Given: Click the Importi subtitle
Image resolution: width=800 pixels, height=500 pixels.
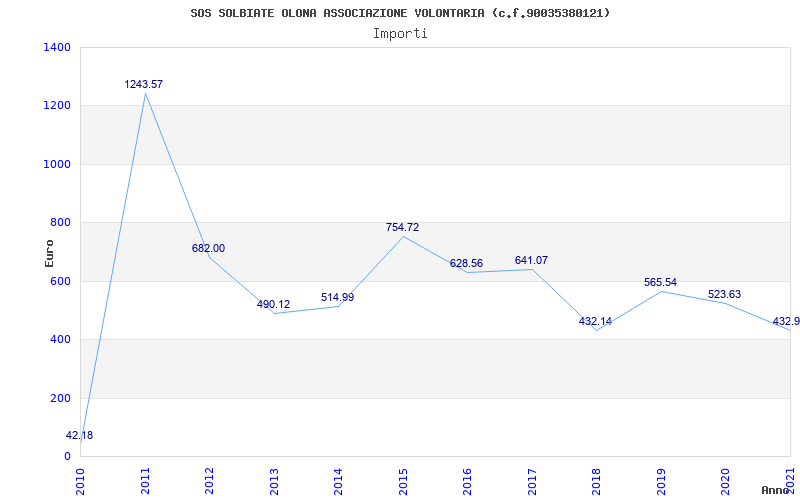Looking at the screenshot, I should [x=400, y=34].
